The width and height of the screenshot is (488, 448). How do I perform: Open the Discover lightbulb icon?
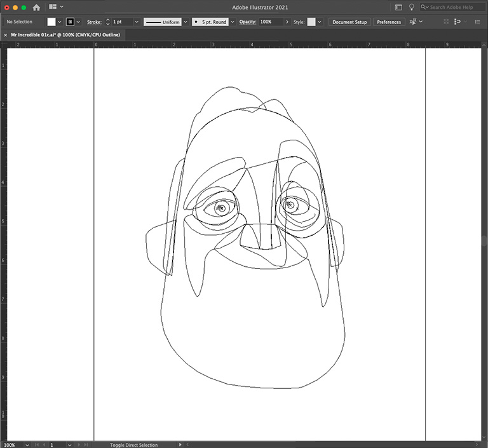(x=412, y=7)
